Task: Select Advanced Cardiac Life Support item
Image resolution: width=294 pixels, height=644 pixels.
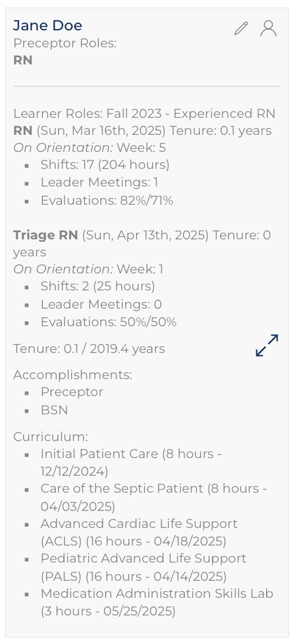Action: 138,533
